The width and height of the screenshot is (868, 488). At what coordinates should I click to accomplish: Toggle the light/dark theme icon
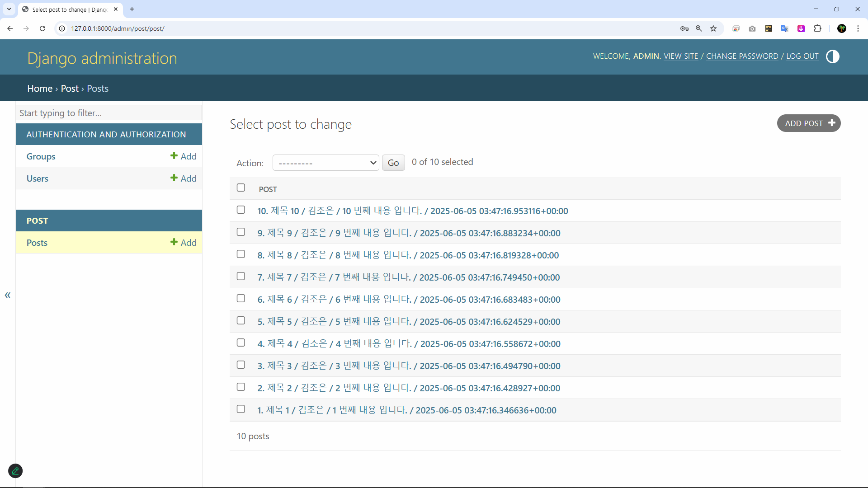pos(832,56)
